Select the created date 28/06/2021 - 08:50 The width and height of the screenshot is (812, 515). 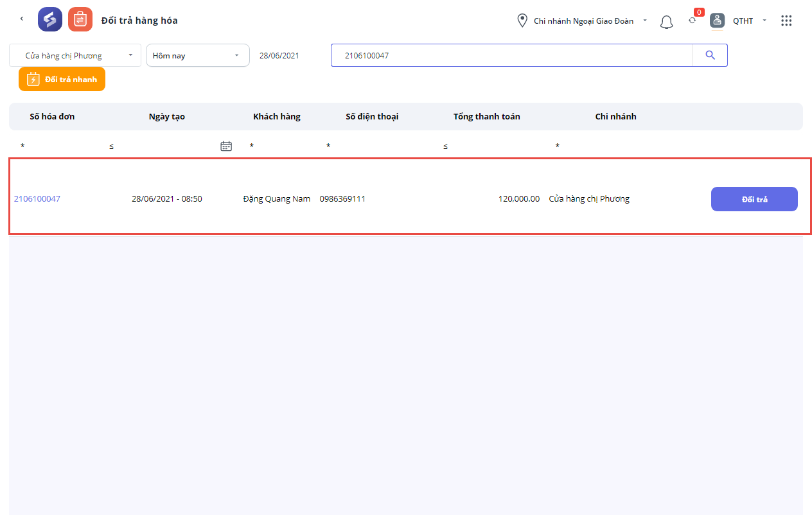click(167, 198)
